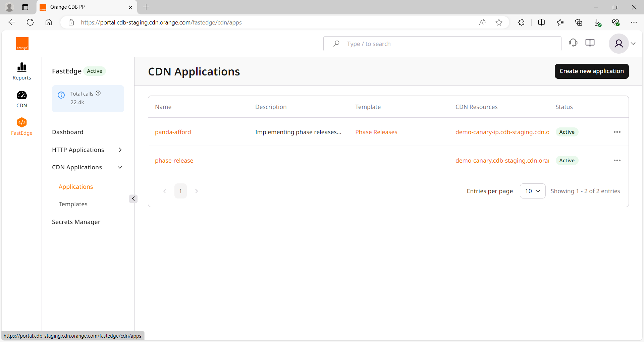Select the FastEdge code icon
Image resolution: width=644 pixels, height=342 pixels.
(22, 123)
